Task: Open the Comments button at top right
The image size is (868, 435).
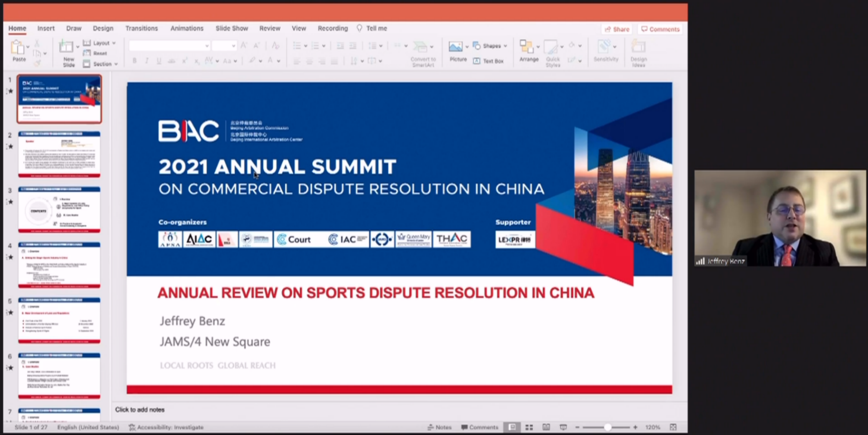Action: point(660,29)
